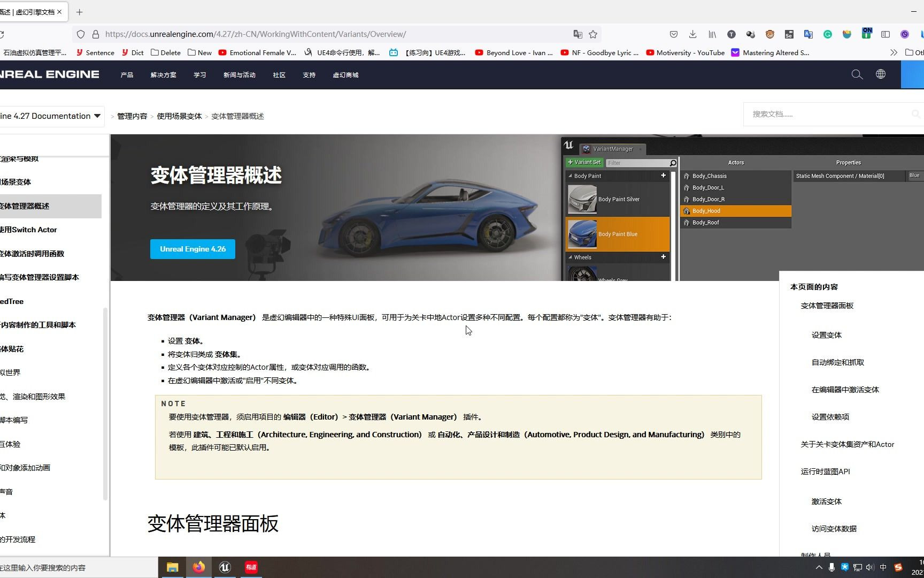Click the browser address bar URL
Viewport: 924px width, 578px height.
[256, 34]
